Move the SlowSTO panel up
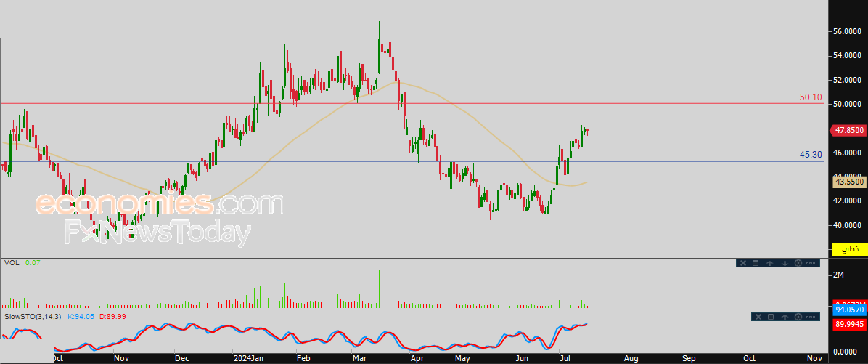Image resolution: width=868 pixels, height=364 pixels. point(785,317)
